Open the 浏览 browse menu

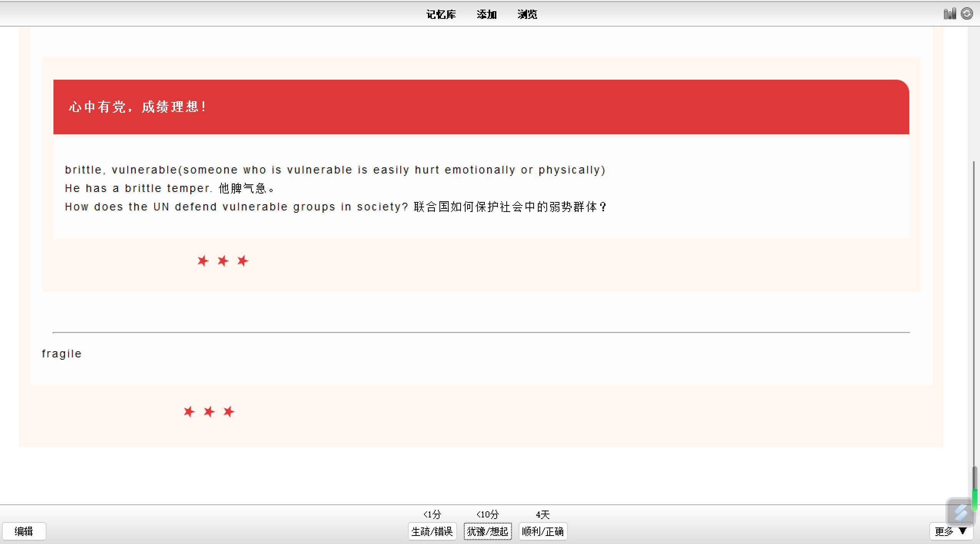527,15
